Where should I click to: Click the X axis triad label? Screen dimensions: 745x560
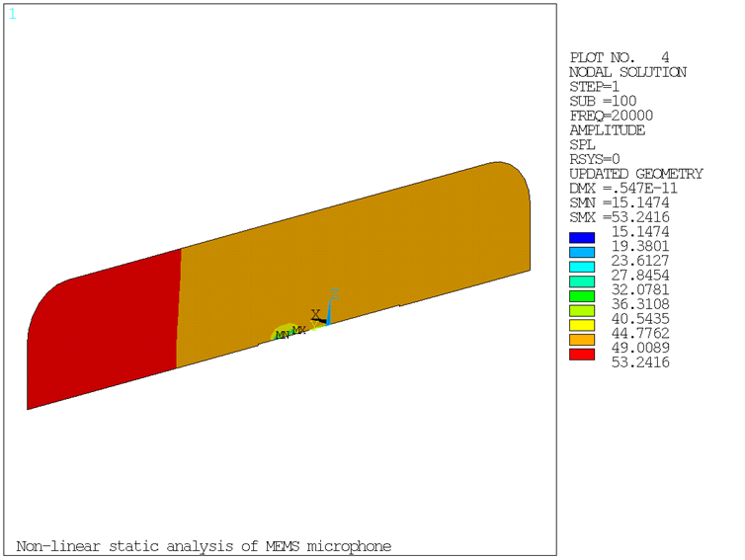pos(315,314)
